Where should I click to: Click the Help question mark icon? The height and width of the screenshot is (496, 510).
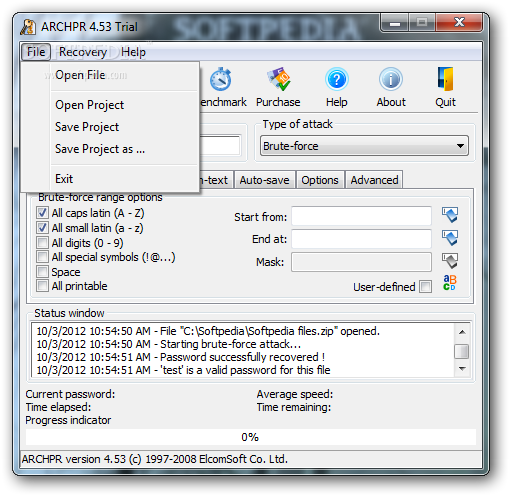(x=337, y=79)
